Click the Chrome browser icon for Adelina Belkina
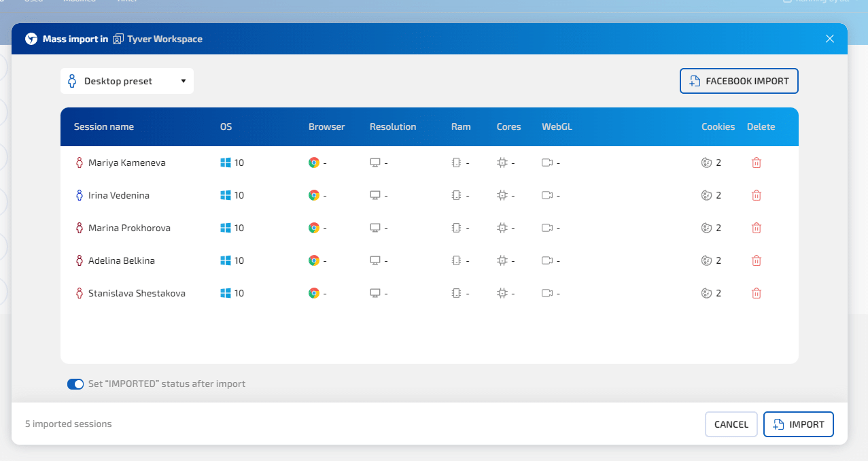Image resolution: width=868 pixels, height=461 pixels. click(313, 260)
